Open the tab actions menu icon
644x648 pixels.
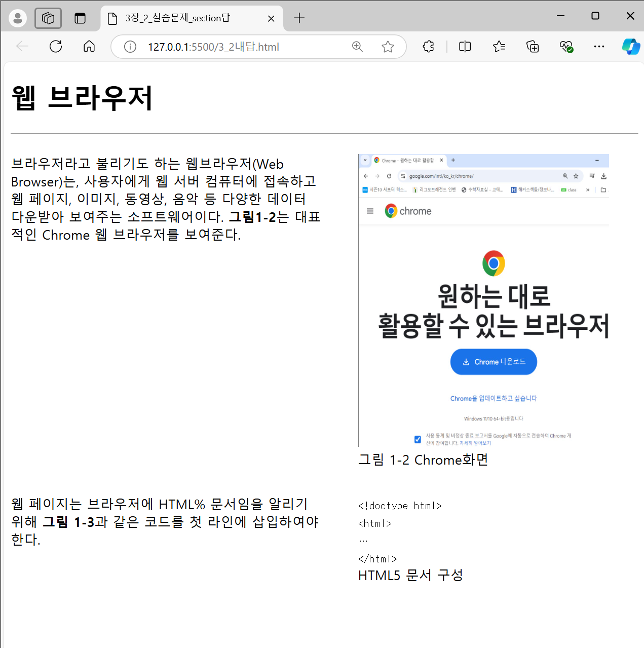click(80, 18)
